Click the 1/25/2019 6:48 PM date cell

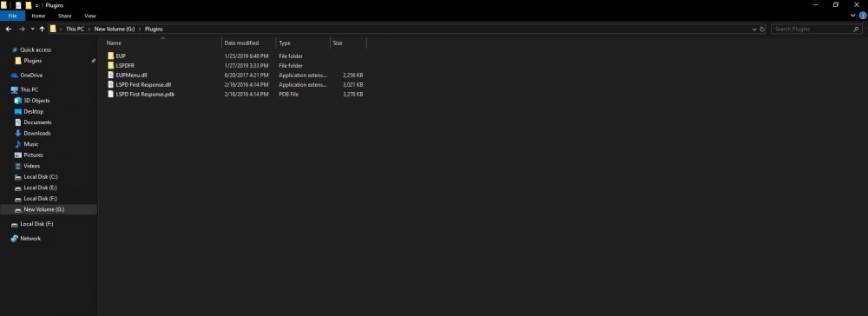pyautogui.click(x=247, y=56)
